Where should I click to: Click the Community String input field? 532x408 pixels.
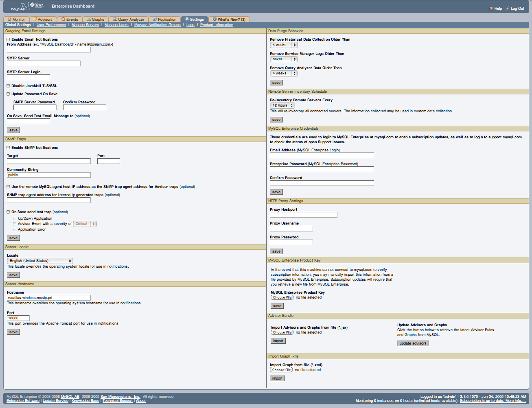click(x=48, y=175)
